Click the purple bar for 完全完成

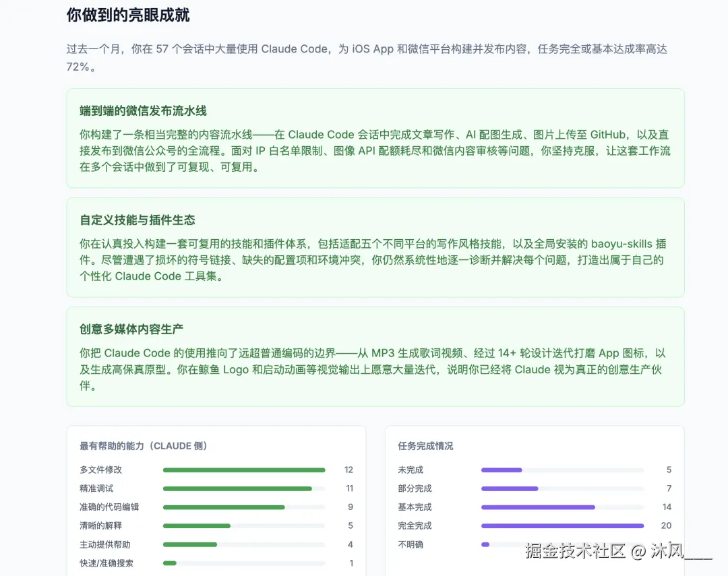[562, 526]
